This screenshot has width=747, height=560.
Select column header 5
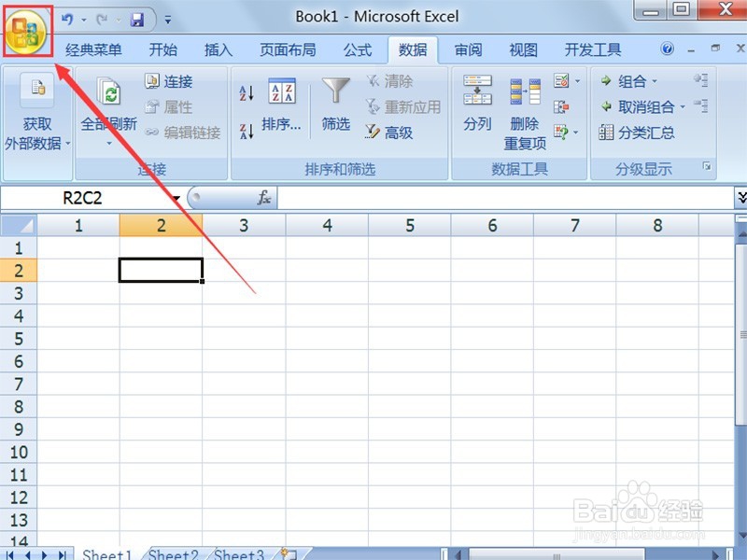(x=410, y=225)
